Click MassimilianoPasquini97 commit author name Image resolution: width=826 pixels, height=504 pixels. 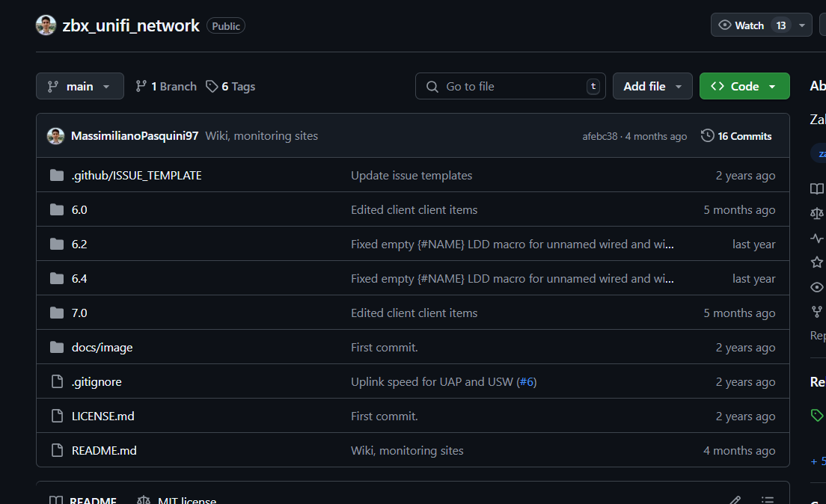click(135, 136)
